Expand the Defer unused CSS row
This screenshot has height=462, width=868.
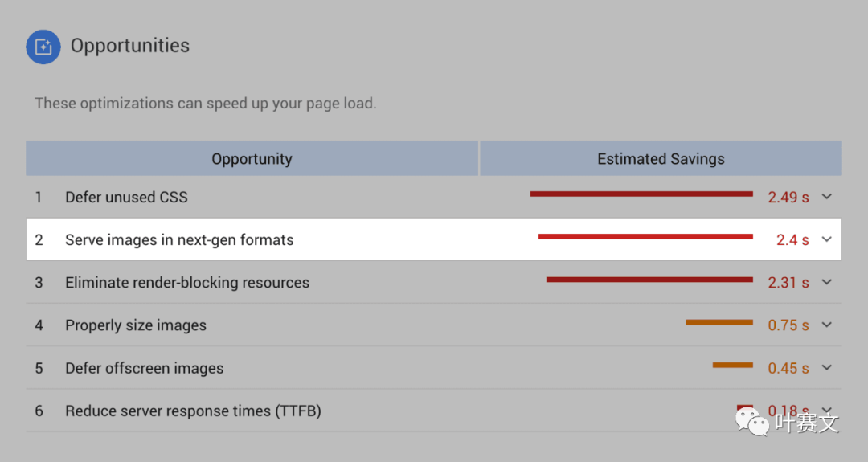pyautogui.click(x=827, y=197)
